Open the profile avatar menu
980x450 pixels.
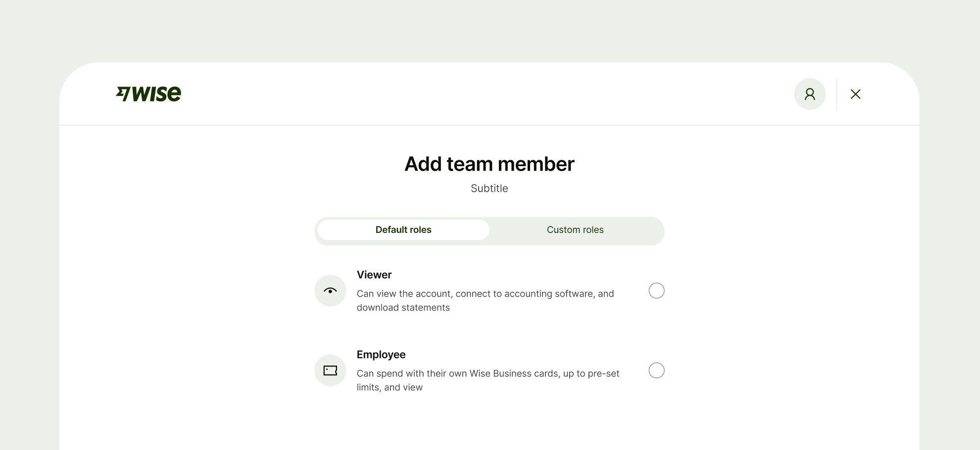[810, 94]
